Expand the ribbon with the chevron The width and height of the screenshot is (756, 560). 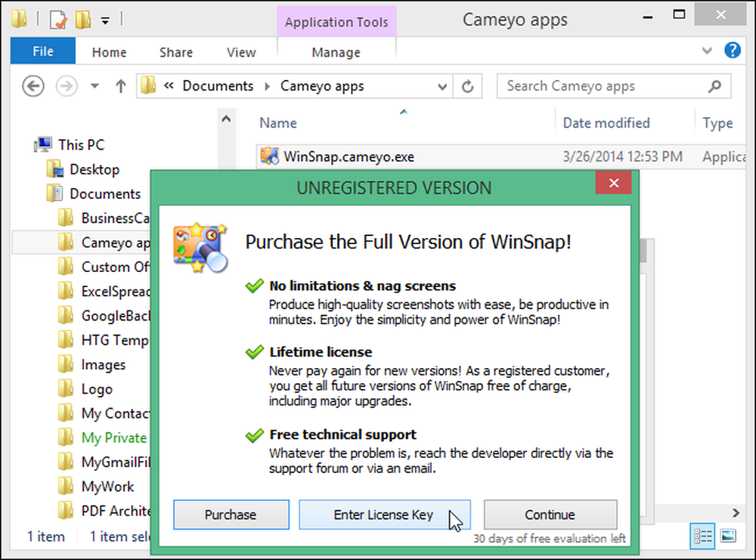pos(707,50)
